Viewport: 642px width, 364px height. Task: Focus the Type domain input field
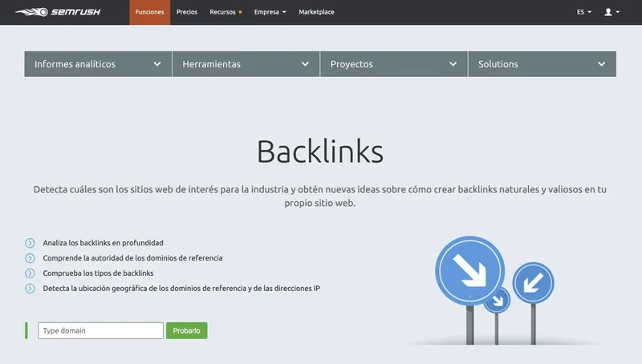click(x=101, y=330)
